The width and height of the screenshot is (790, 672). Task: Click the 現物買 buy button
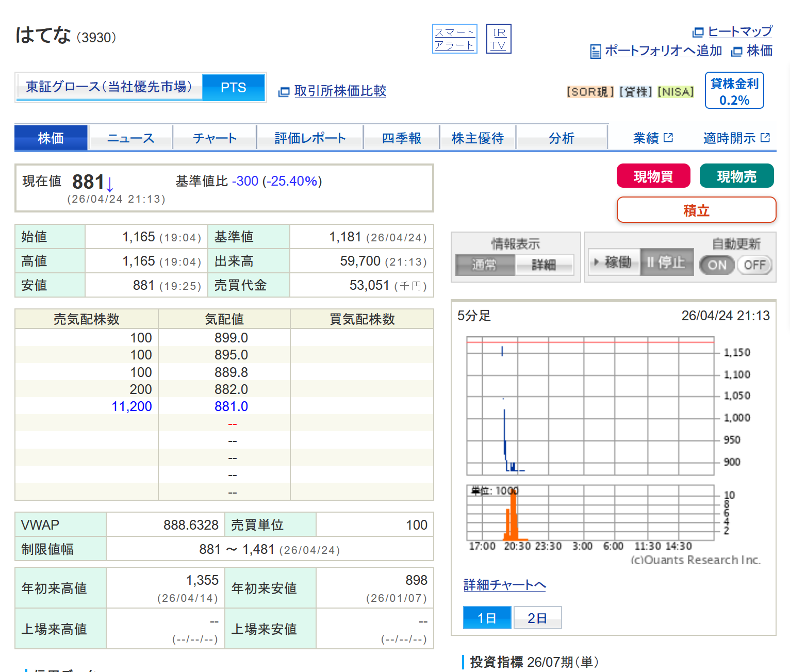[x=653, y=176]
